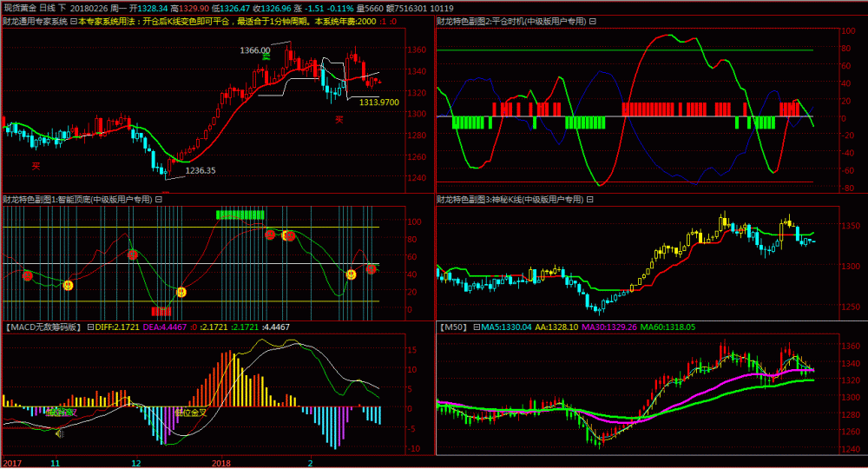
Task: Click the yellow smiley marker near level 20
Action: 181,293
